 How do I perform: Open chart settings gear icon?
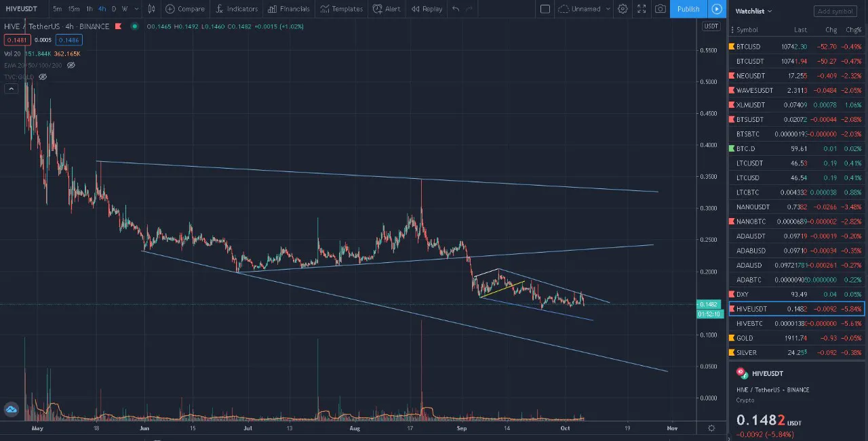pyautogui.click(x=623, y=9)
